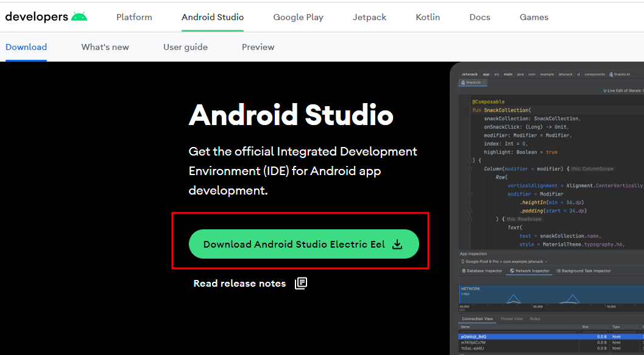Select the m741tj4Cz7M network row
This screenshot has height=355, width=644.
point(551,342)
